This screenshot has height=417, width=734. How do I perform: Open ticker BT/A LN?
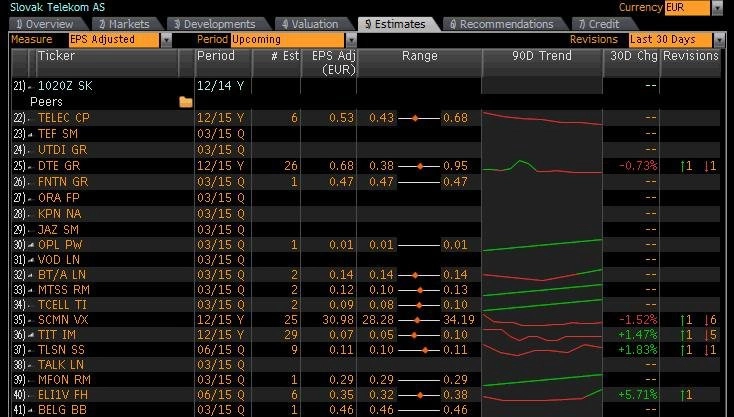[62, 275]
